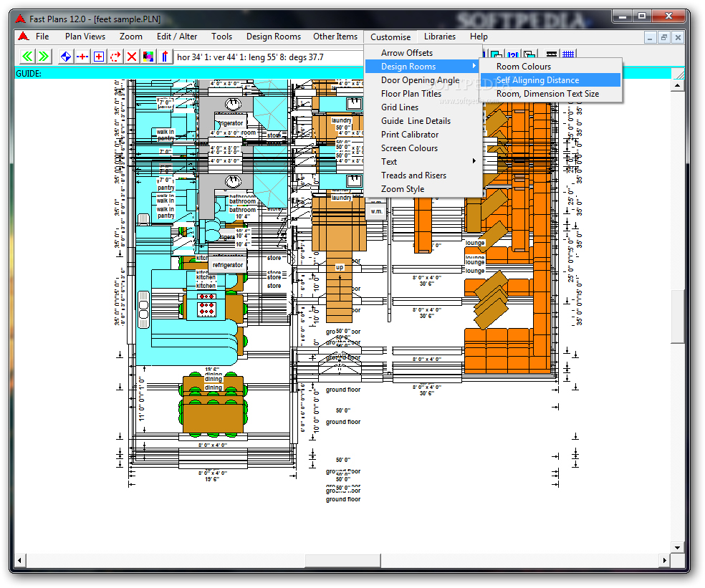This screenshot has height=588, width=705.
Task: Open the Tools menu
Action: pyautogui.click(x=221, y=37)
